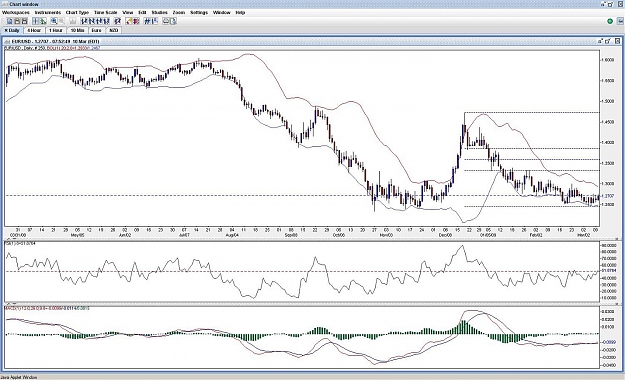Open the Edit menu

(142, 13)
